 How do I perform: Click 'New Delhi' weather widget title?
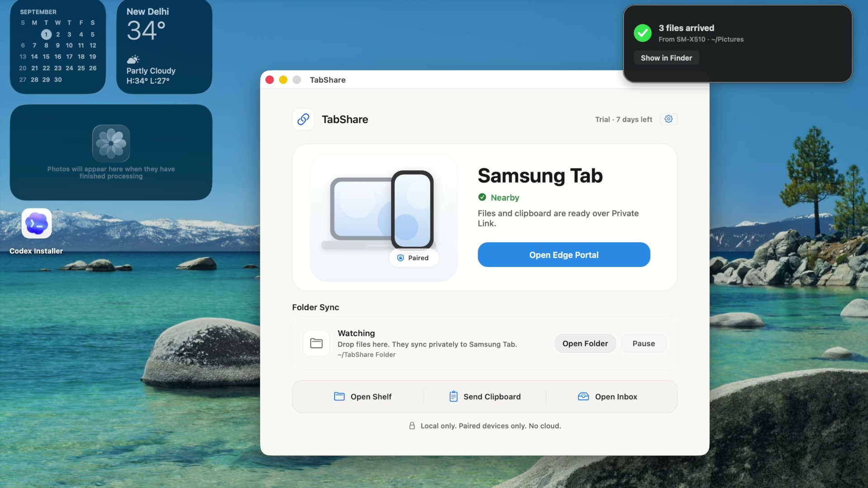[148, 12]
